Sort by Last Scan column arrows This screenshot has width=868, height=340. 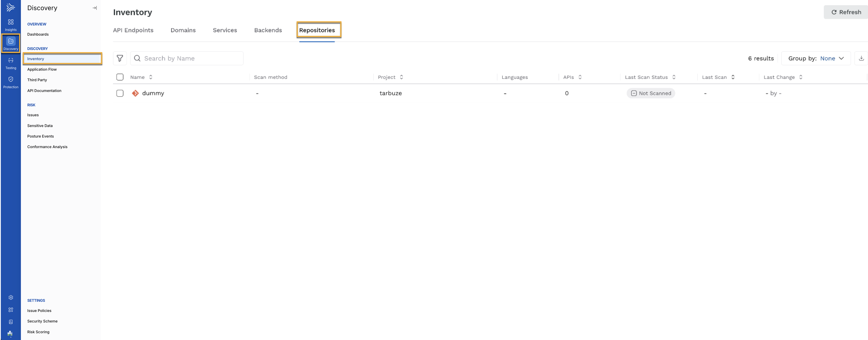point(733,77)
